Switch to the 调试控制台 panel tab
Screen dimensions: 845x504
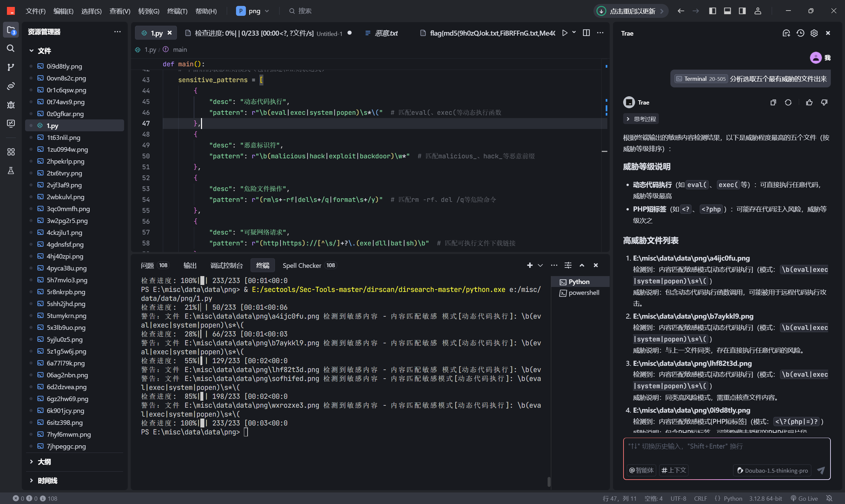[226, 265]
